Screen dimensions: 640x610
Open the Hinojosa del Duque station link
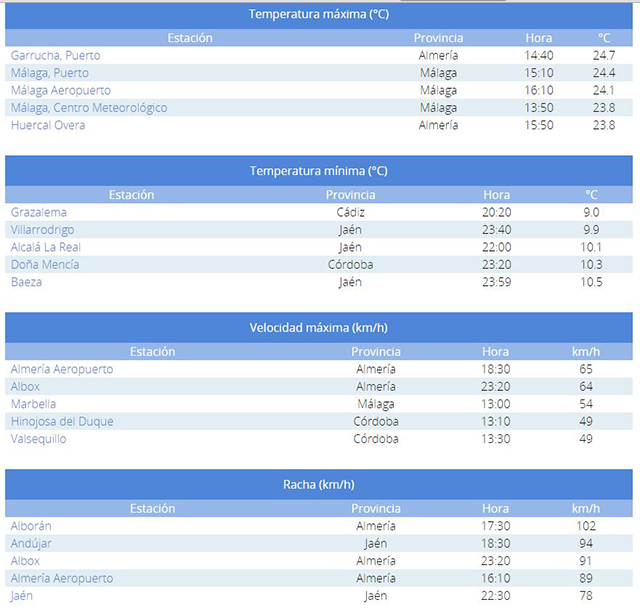(62, 421)
